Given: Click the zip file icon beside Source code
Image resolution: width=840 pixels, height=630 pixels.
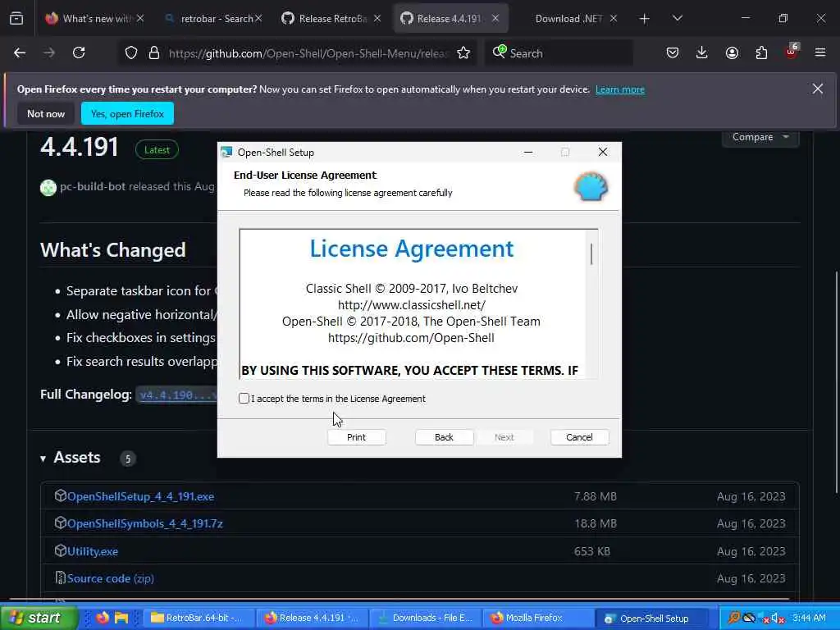Looking at the screenshot, I should click(60, 578).
